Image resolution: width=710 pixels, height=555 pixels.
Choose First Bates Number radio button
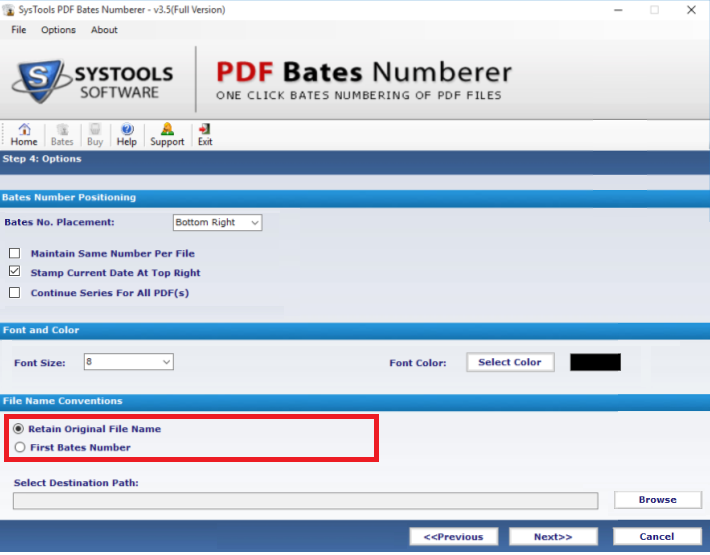20,448
